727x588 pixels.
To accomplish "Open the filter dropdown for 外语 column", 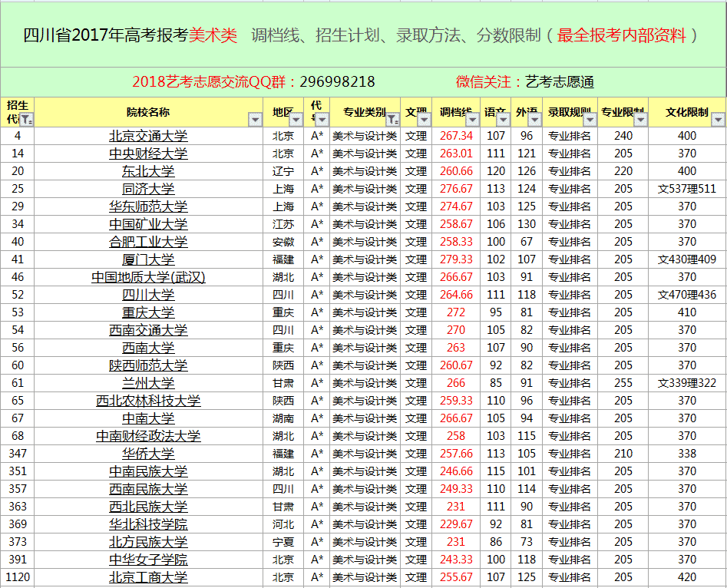I will click(534, 120).
